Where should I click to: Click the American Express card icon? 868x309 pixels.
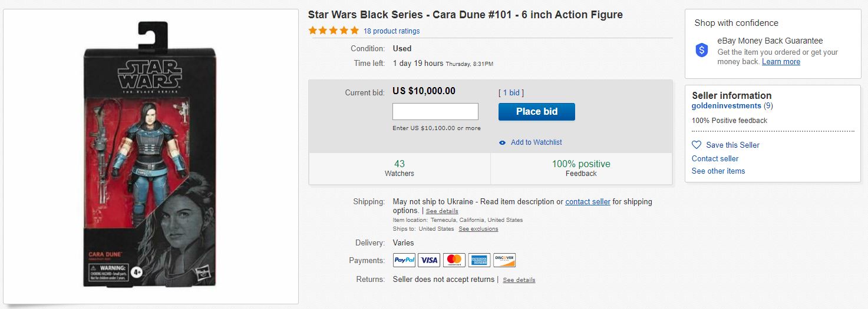[479, 260]
